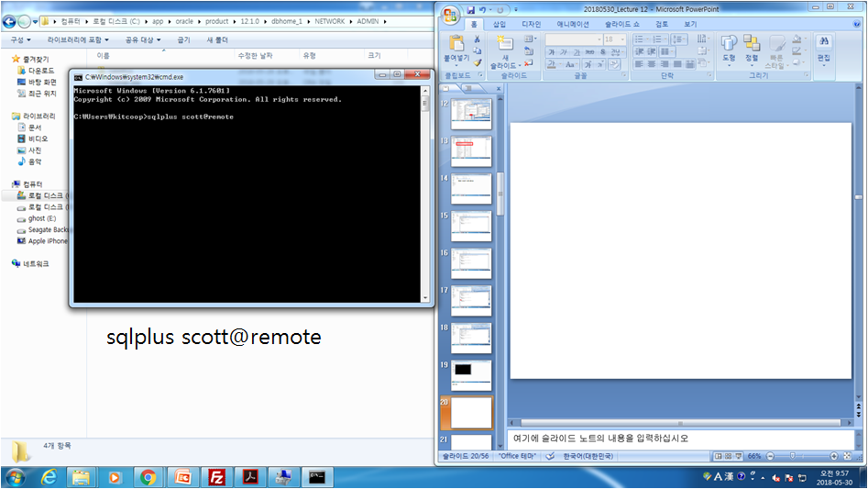Switch to Normal view in status bar
The image size is (868, 489).
[x=718, y=456]
